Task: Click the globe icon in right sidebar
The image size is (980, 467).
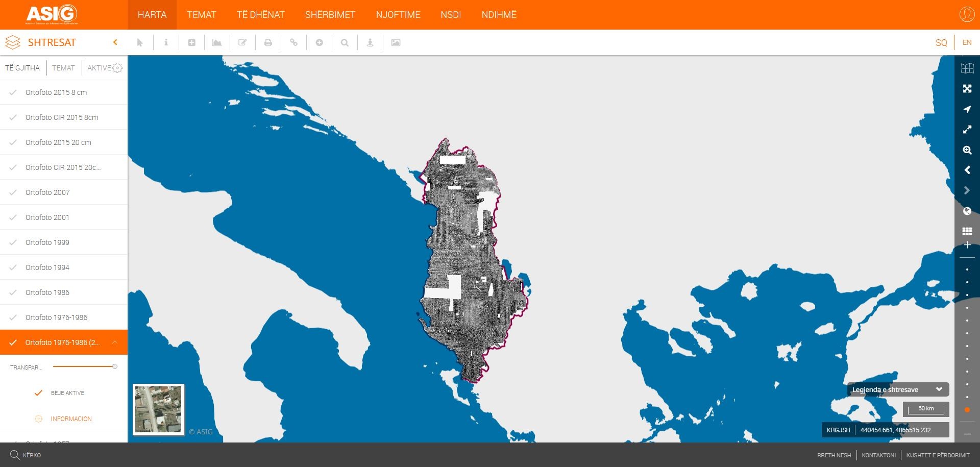Action: click(x=967, y=211)
